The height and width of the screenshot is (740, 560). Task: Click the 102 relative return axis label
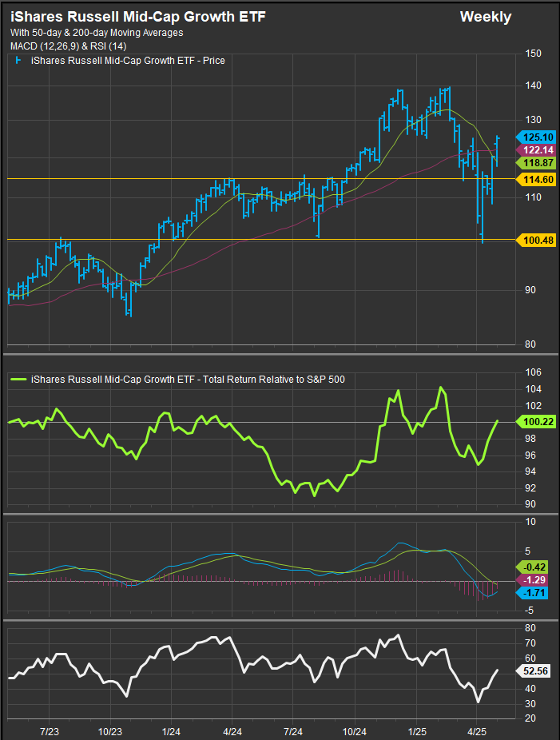tap(534, 405)
